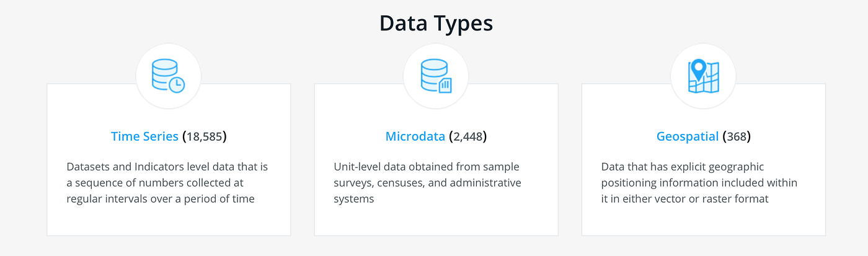Screen dimensions: 868x256
Task: Click the Microdata database-with-document icon
Action: click(x=436, y=77)
